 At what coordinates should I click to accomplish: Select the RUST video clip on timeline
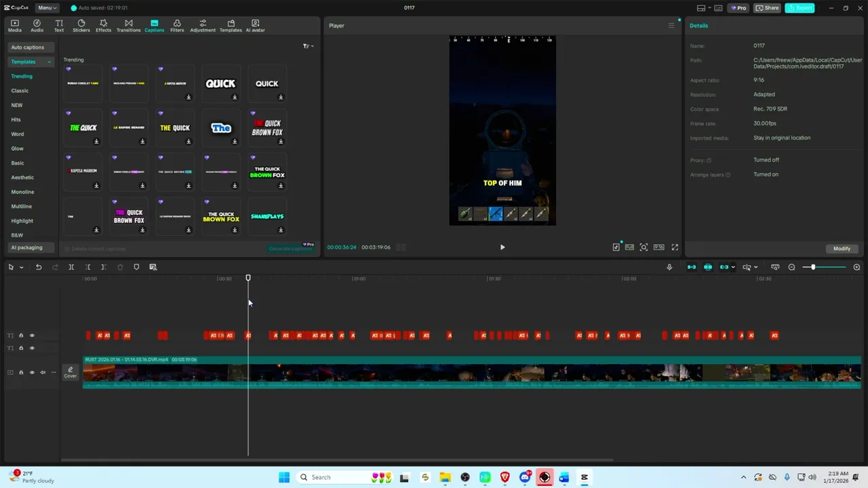[472, 372]
